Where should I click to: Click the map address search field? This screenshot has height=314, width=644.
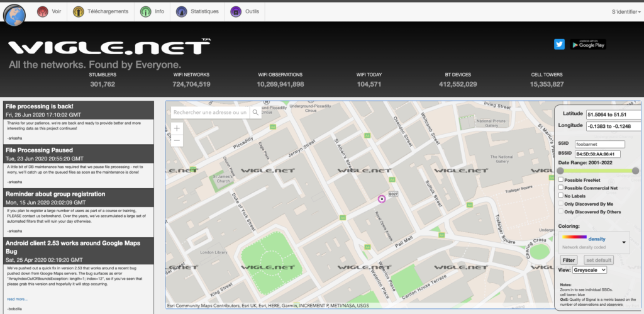210,112
